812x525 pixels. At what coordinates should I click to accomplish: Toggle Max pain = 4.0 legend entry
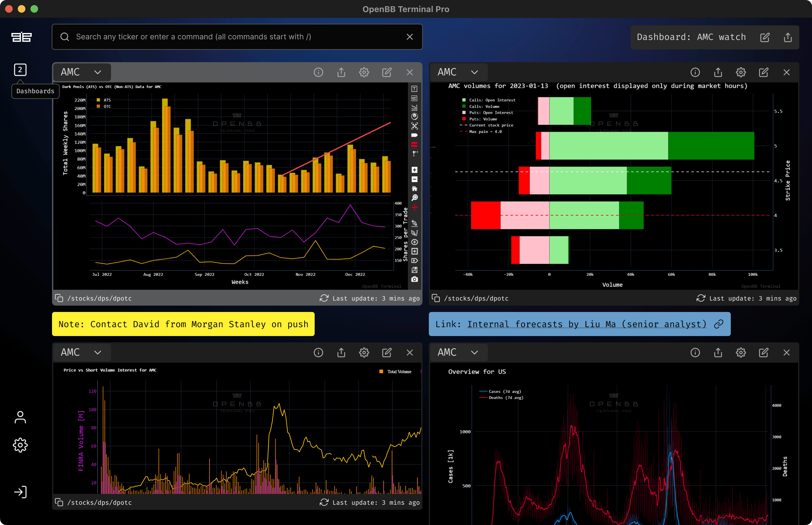click(481, 132)
